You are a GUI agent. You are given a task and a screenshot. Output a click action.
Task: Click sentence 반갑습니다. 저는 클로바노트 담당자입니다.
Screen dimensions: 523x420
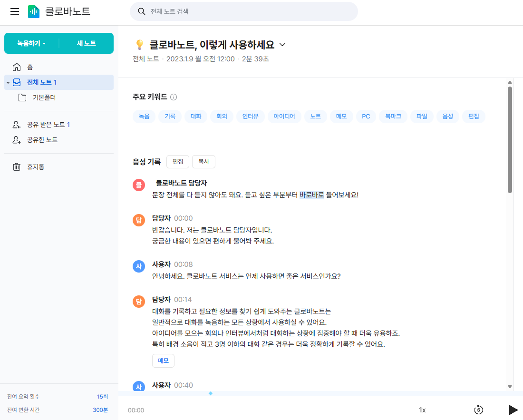click(x=212, y=230)
